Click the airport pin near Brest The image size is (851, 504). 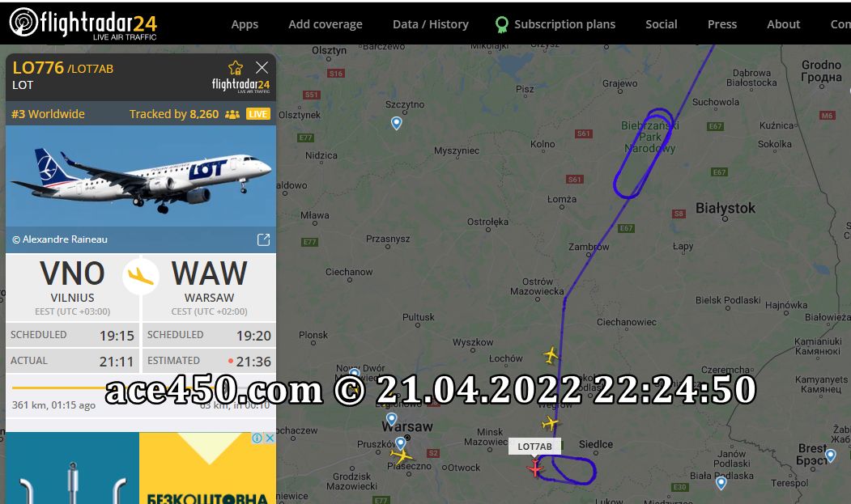[x=831, y=455]
